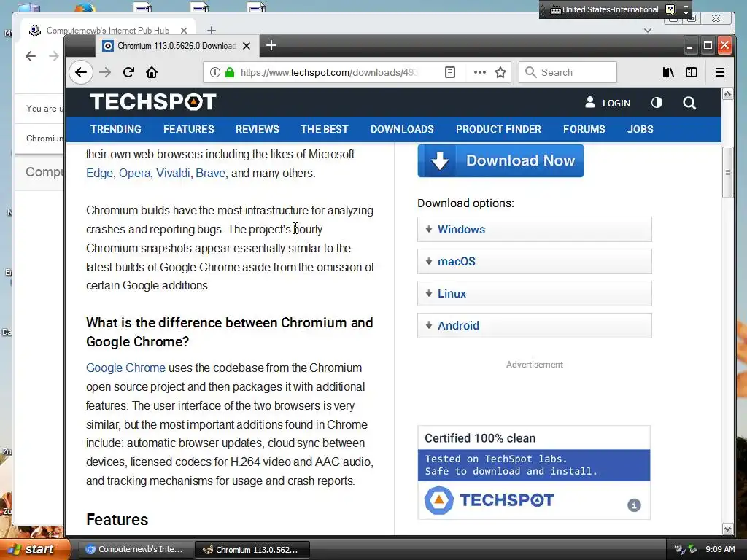The image size is (747, 560).
Task: Go back in the background Chrome window
Action: point(31,56)
